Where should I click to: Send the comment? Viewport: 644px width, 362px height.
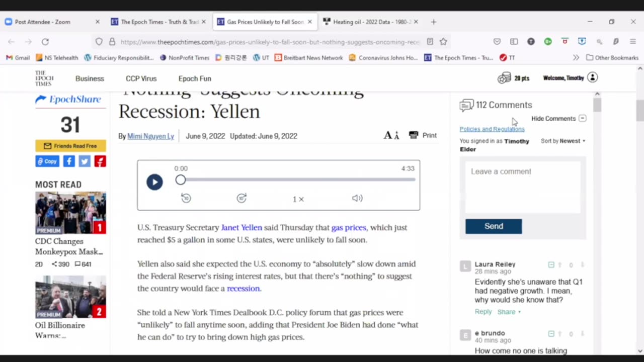click(x=494, y=226)
